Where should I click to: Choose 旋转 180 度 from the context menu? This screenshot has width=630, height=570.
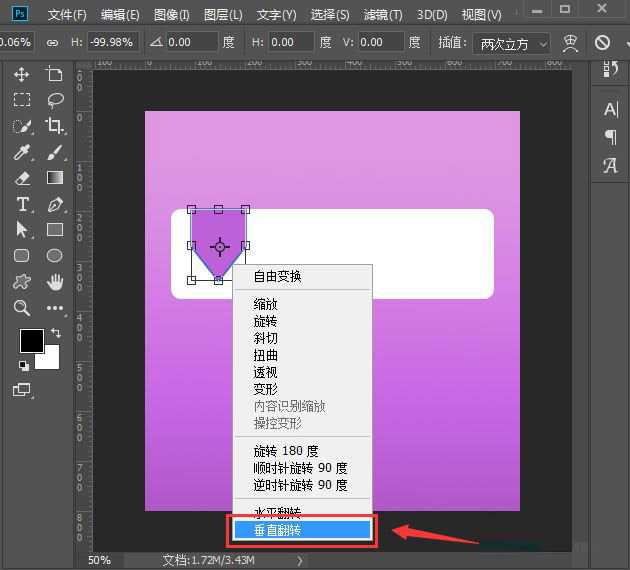[286, 451]
